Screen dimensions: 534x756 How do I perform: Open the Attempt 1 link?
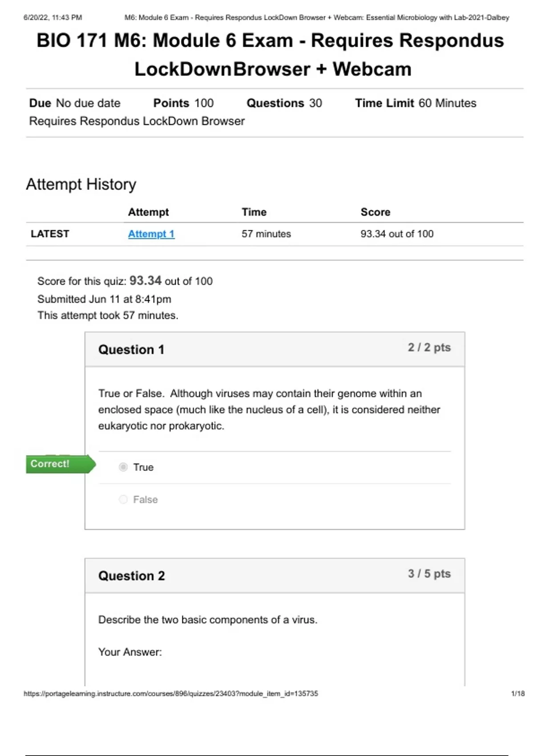coord(151,234)
